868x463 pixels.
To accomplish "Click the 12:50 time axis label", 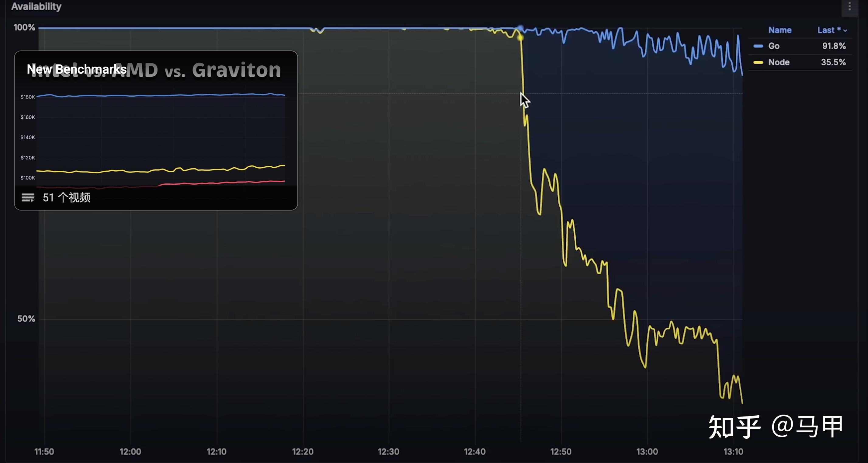I will point(561,451).
